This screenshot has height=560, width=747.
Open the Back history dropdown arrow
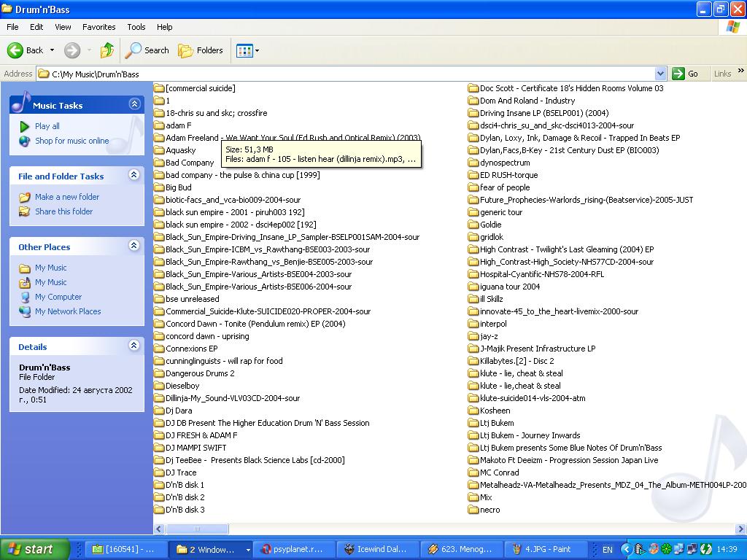point(52,50)
